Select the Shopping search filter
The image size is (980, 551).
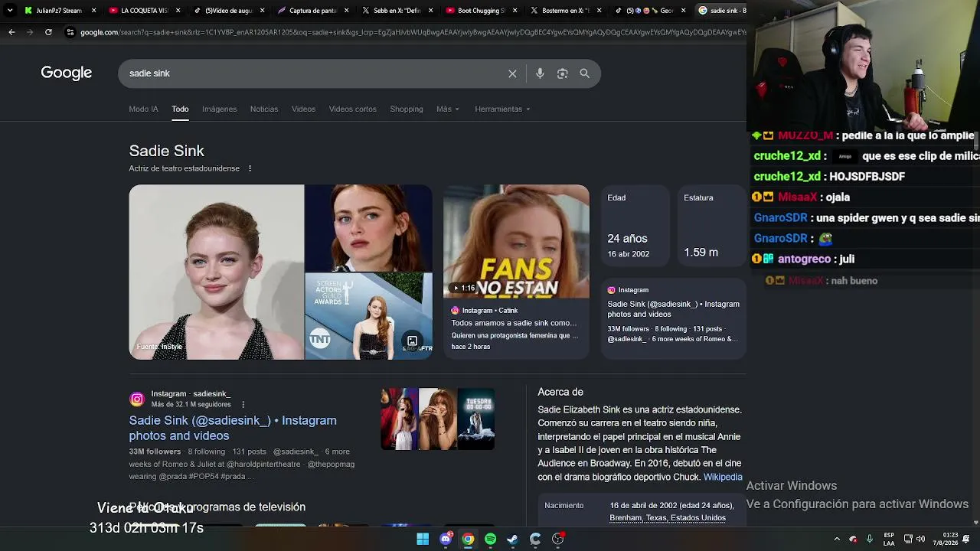[407, 109]
